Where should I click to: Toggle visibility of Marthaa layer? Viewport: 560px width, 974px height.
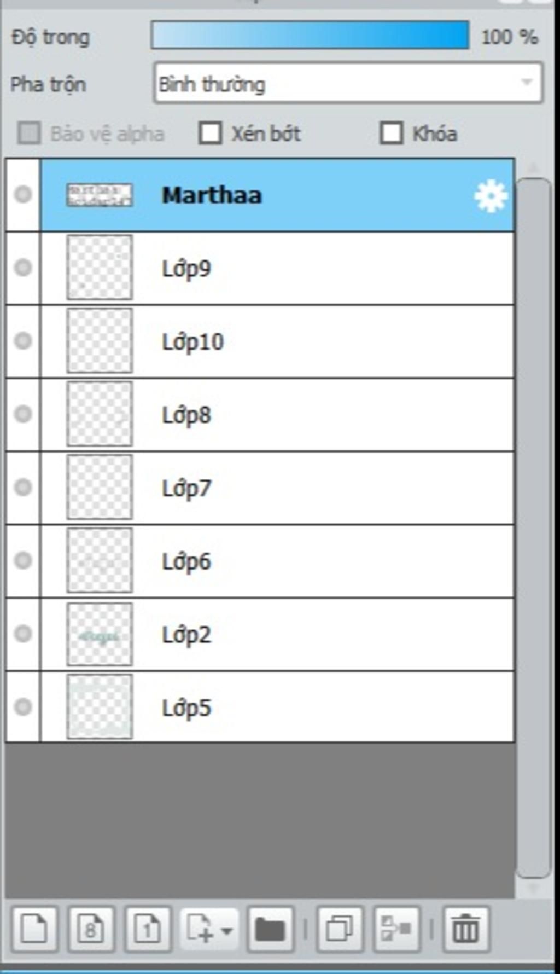point(23,194)
